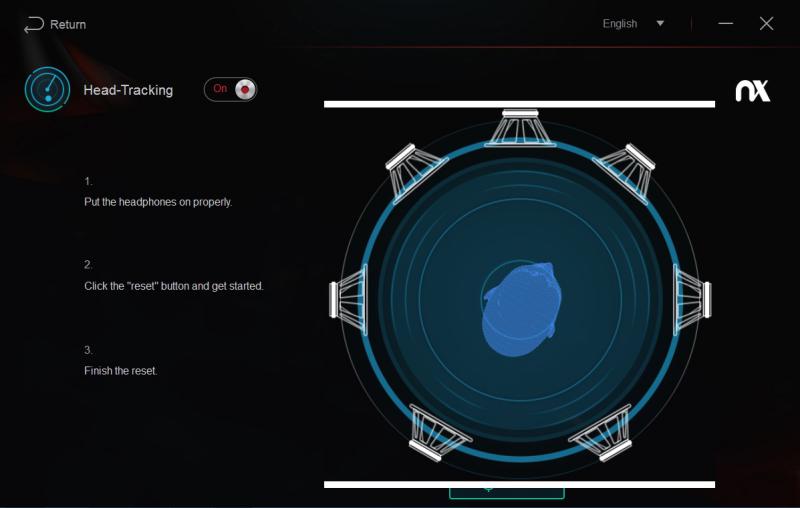This screenshot has width=800, height=508.
Task: Select the front center speaker icon
Action: coord(520,128)
